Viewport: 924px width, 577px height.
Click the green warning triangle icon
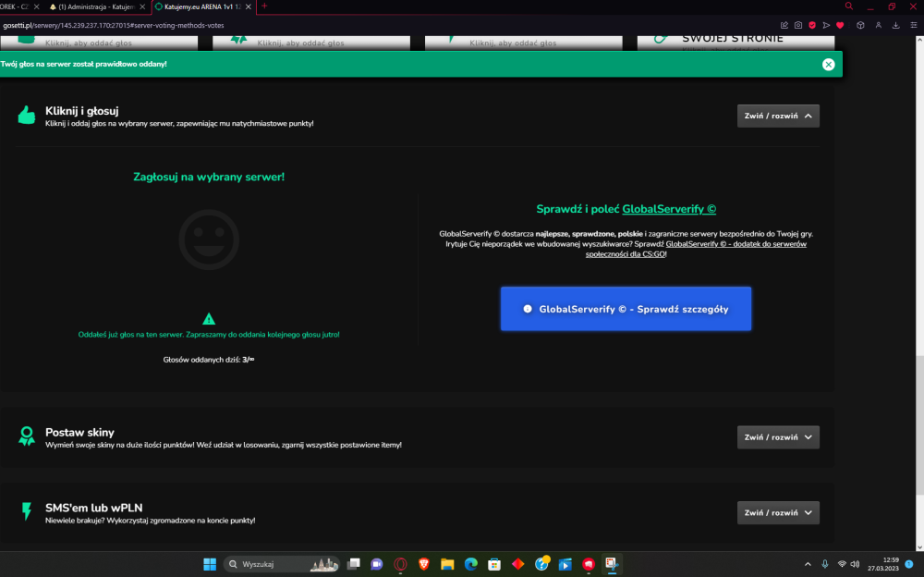point(209,319)
